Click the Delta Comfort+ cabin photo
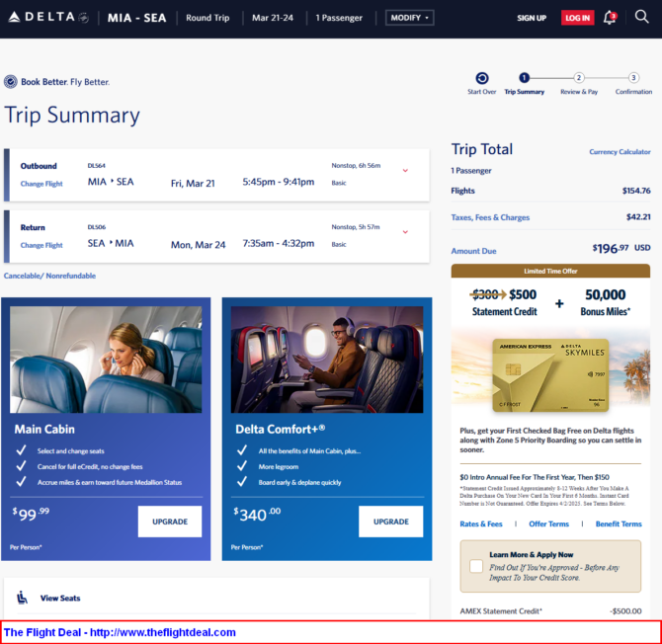Image resolution: width=662 pixels, height=644 pixels. click(x=327, y=360)
